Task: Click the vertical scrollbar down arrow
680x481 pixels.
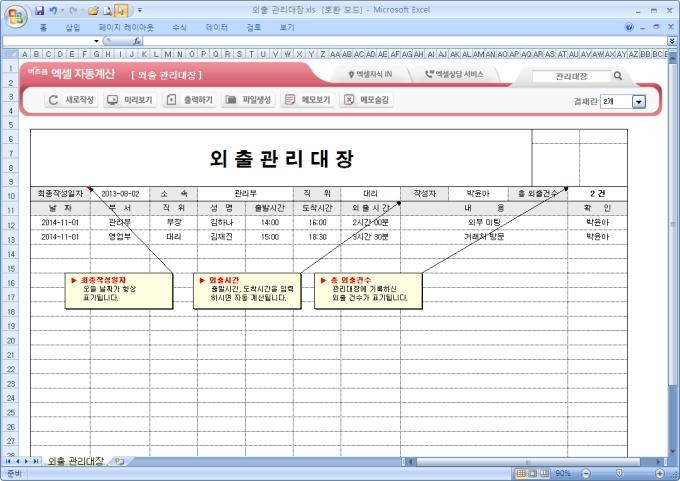Action: tap(673, 452)
